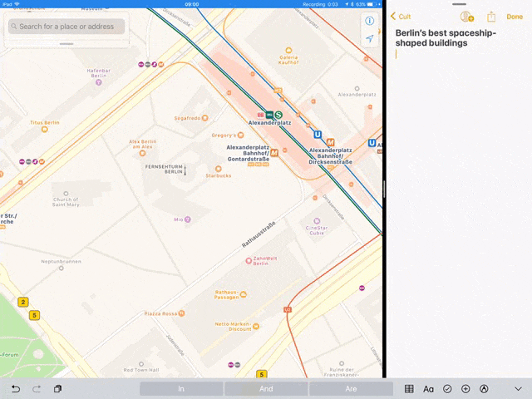Tap Done in Notes
532x399 pixels.
pyautogui.click(x=515, y=17)
